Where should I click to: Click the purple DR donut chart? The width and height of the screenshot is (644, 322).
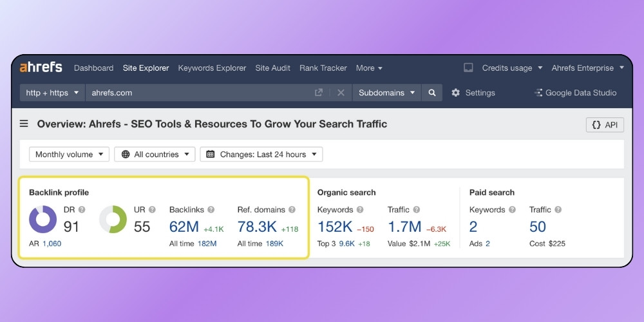43,220
